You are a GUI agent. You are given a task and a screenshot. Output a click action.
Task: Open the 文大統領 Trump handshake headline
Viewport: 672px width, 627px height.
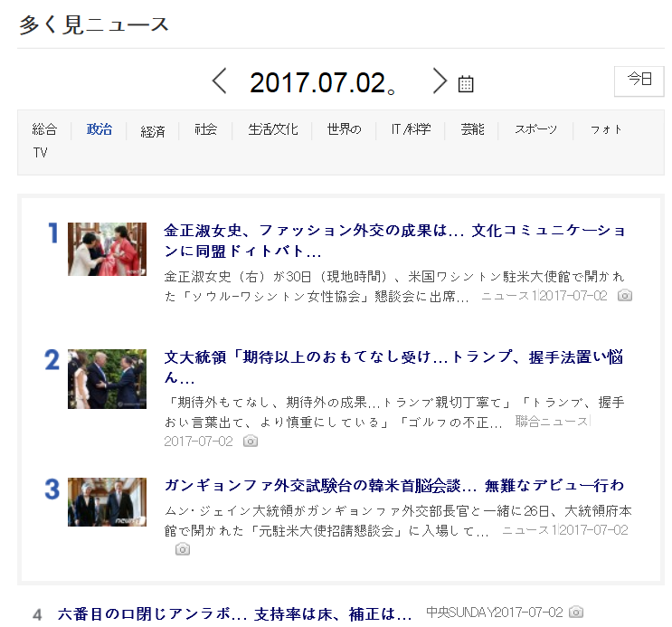[x=394, y=366]
